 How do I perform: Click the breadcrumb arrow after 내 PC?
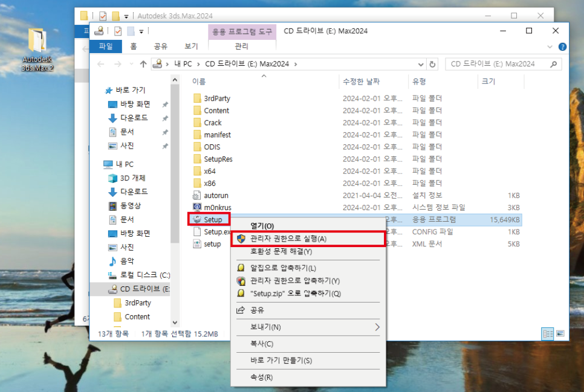198,64
